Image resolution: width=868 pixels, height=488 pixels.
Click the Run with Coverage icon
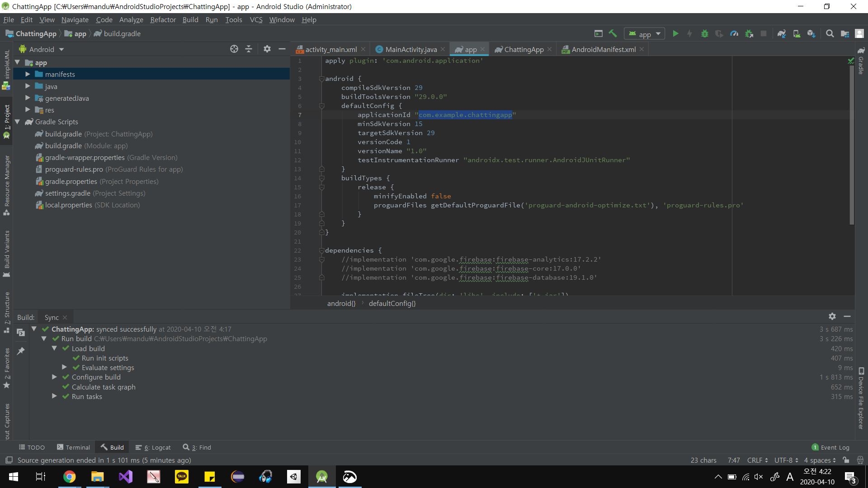[719, 33]
